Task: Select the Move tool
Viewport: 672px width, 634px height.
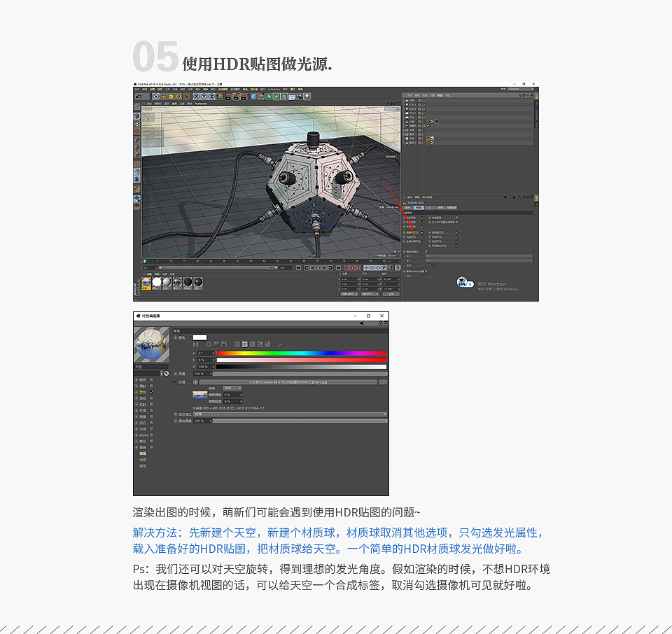Action: click(x=164, y=97)
